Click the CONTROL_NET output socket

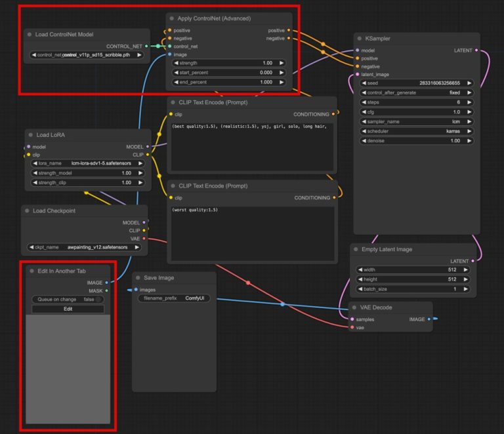[146, 47]
